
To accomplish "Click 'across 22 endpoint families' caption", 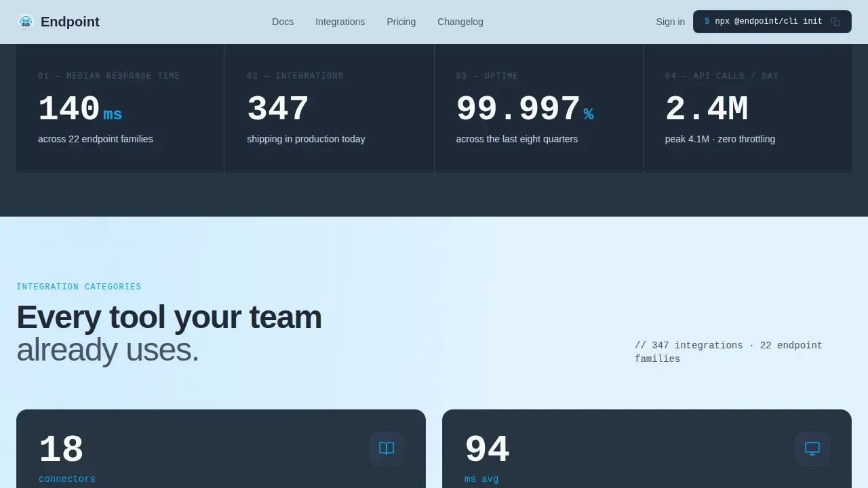I will (96, 139).
